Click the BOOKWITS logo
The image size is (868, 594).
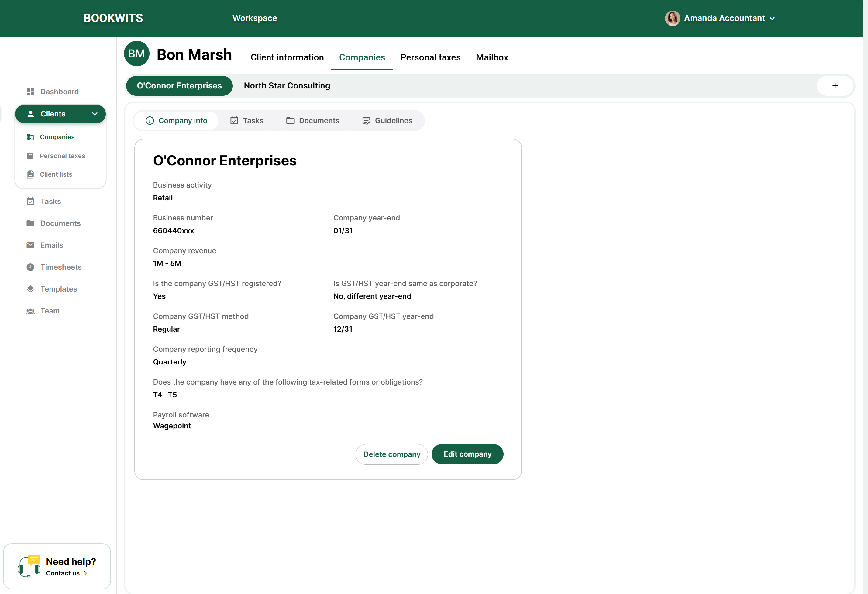(x=113, y=18)
